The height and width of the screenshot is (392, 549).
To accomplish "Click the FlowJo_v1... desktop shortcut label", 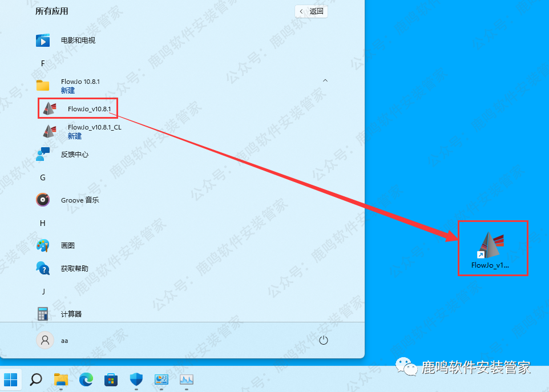I will tap(490, 265).
